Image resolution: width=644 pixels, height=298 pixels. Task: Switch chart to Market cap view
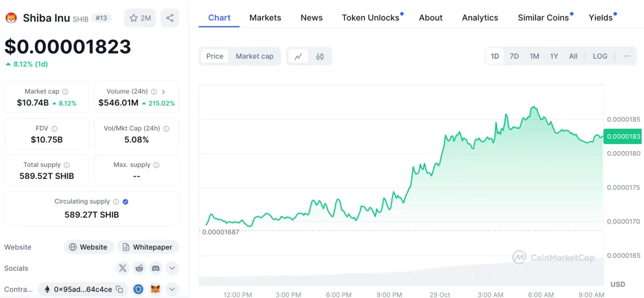(254, 56)
